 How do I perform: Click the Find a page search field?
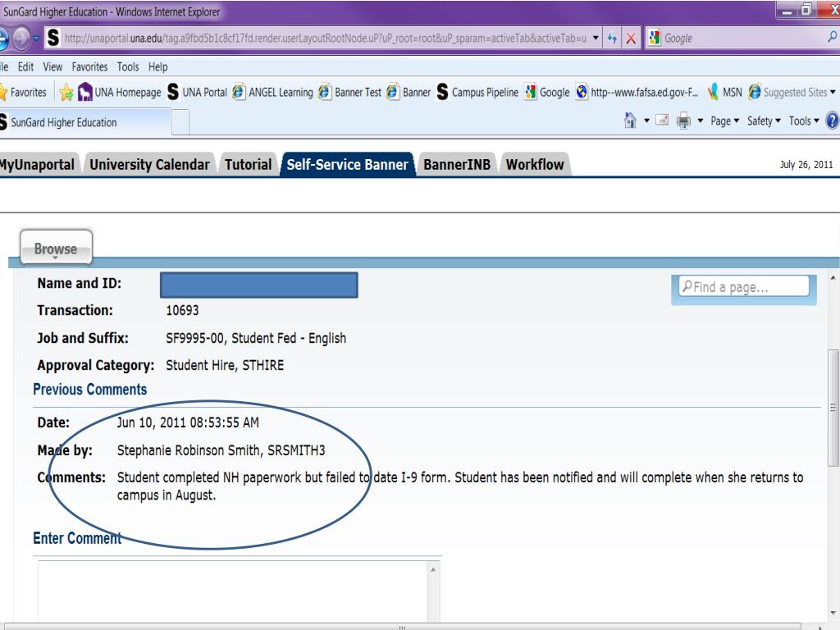[x=743, y=286]
